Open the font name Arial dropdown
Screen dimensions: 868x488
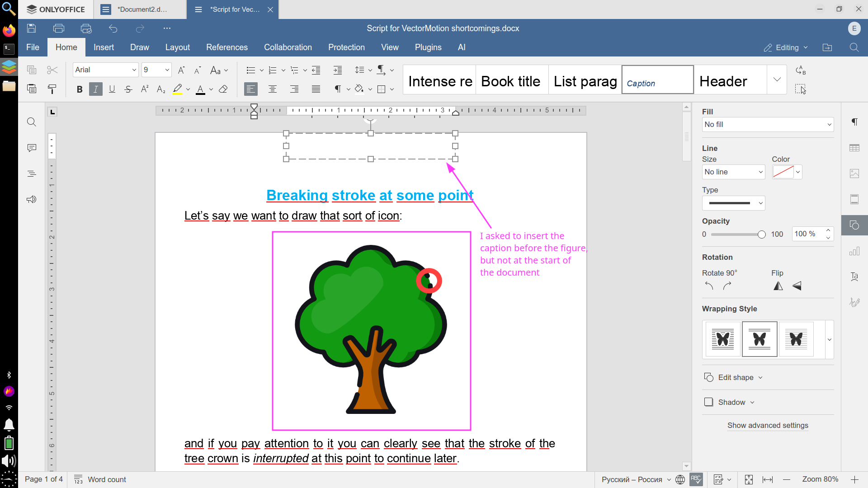pyautogui.click(x=134, y=70)
